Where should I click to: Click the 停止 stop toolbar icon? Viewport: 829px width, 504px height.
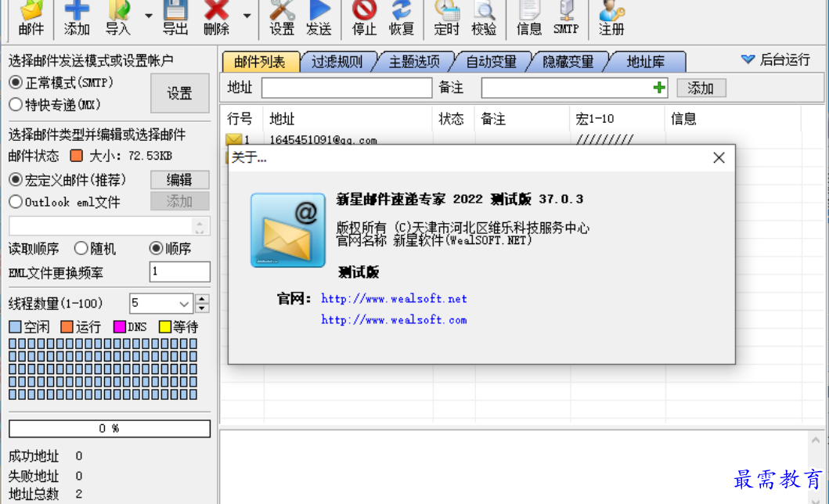[364, 19]
